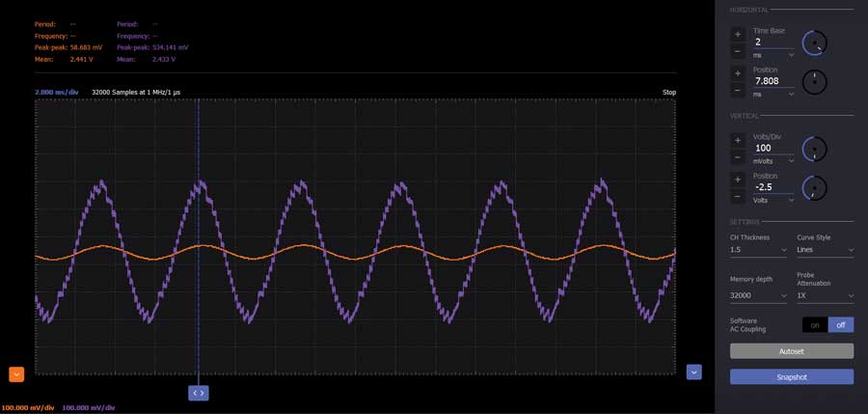Image resolution: width=868 pixels, height=414 pixels.
Task: Click the Snapshot button
Action: [x=791, y=376]
